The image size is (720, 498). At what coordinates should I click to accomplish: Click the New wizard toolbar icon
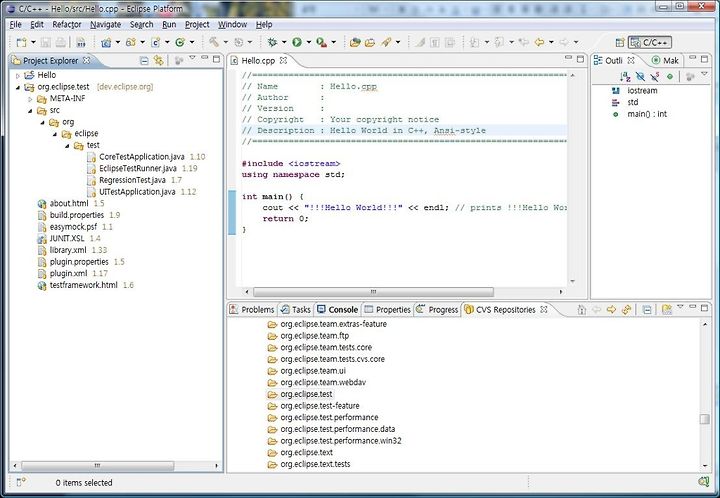(21, 42)
